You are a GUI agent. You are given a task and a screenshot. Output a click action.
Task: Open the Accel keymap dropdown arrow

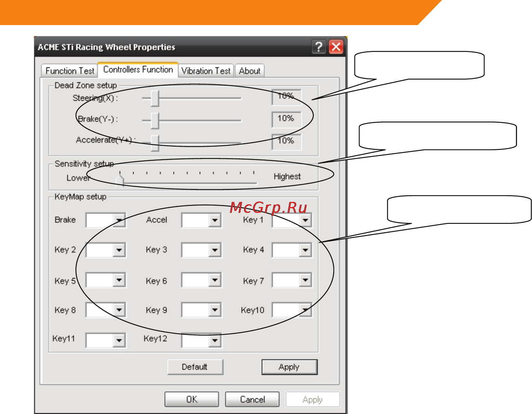215,220
